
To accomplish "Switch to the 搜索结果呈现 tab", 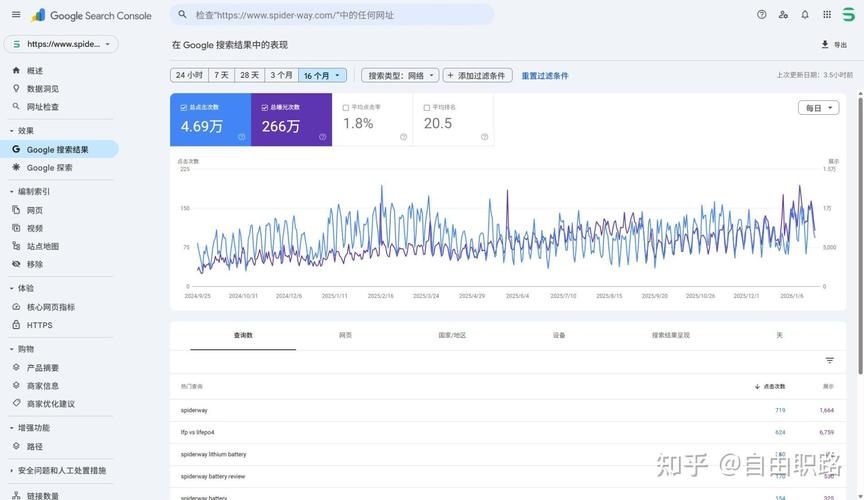I will pos(671,335).
